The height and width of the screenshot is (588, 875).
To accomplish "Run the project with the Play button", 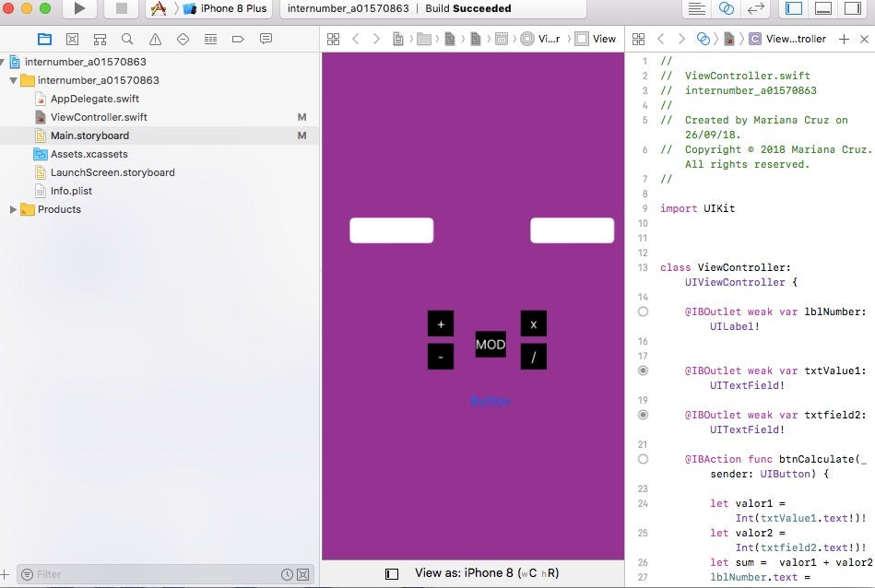I will tap(80, 8).
